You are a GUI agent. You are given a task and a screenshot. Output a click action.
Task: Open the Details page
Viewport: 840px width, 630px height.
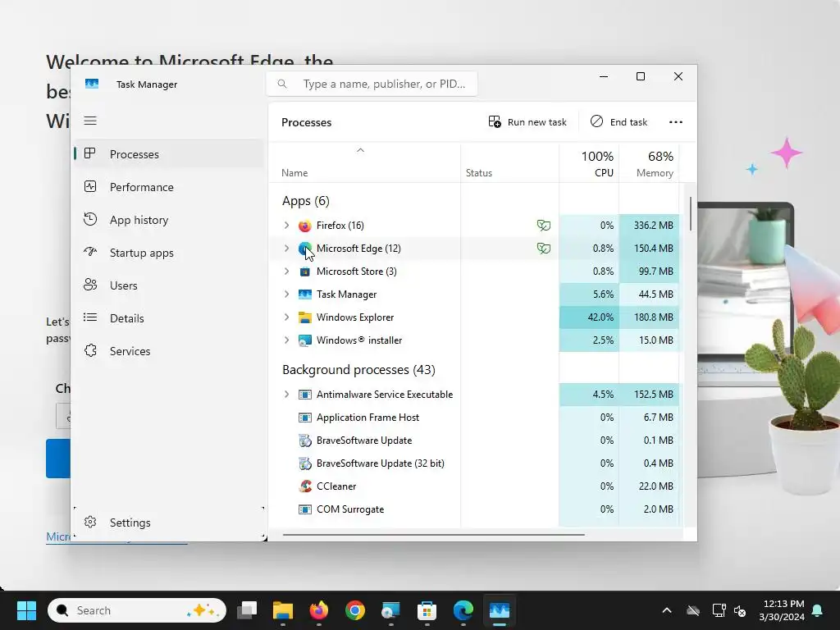click(x=169, y=318)
